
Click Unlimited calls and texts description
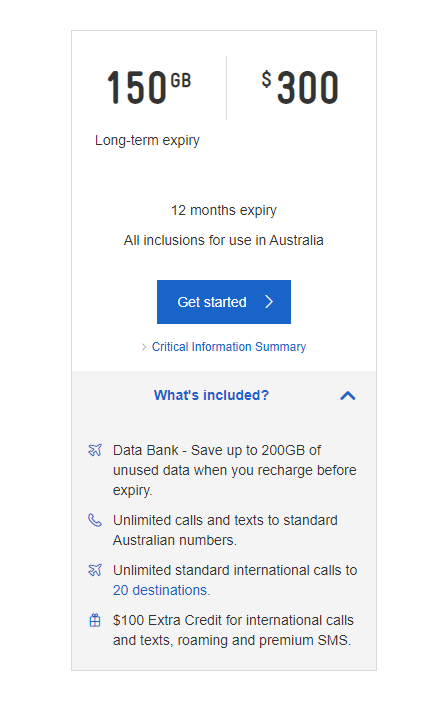[225, 530]
